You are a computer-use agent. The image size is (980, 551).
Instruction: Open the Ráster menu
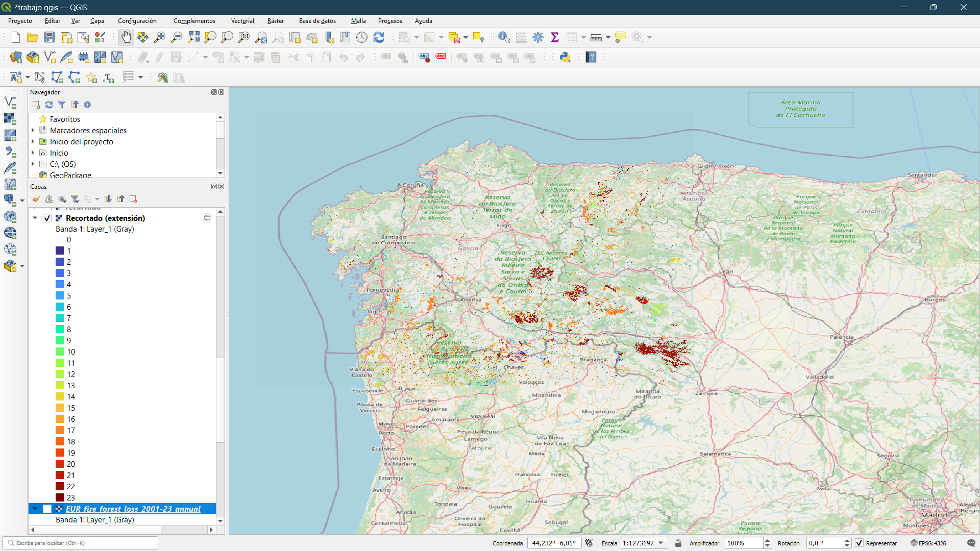point(275,21)
